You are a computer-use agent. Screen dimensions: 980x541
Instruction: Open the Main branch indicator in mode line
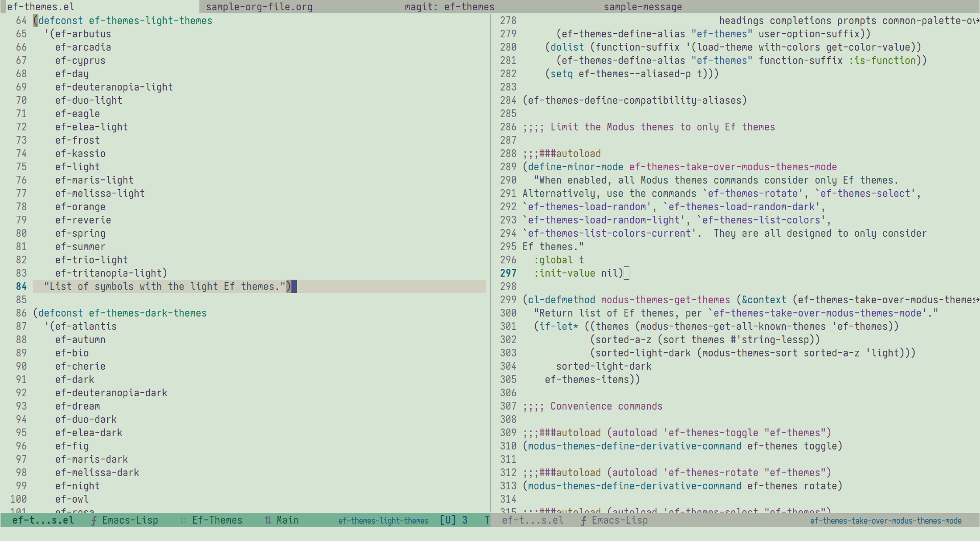tap(287, 520)
